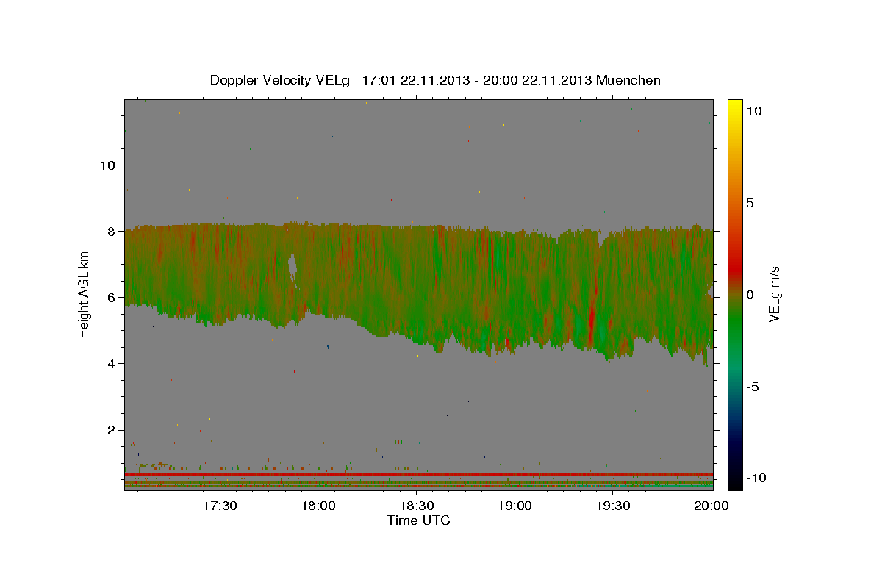Click the 'VELg m/s' colorbar label
Image resolution: width=882 pixels, height=588 pixels.
coord(774,294)
